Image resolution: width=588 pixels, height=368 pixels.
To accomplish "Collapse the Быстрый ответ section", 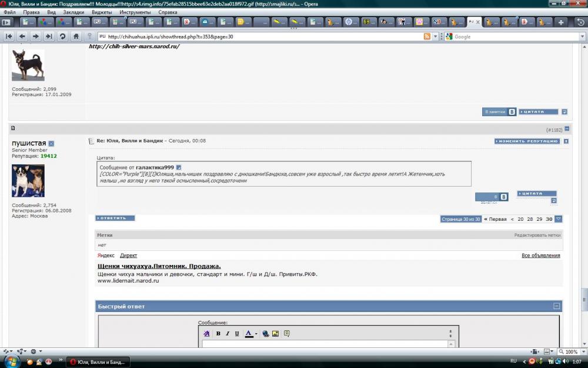I will (556, 306).
